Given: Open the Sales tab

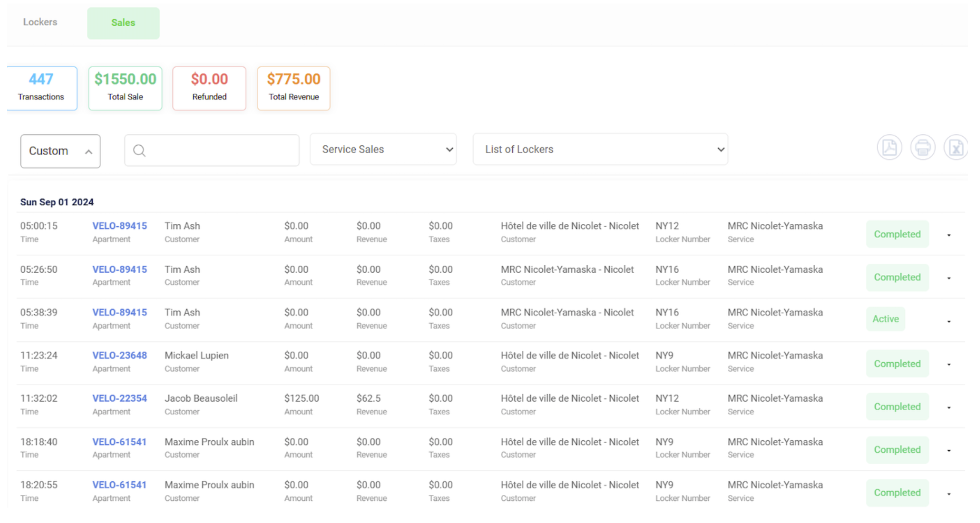Looking at the screenshot, I should (x=123, y=23).
